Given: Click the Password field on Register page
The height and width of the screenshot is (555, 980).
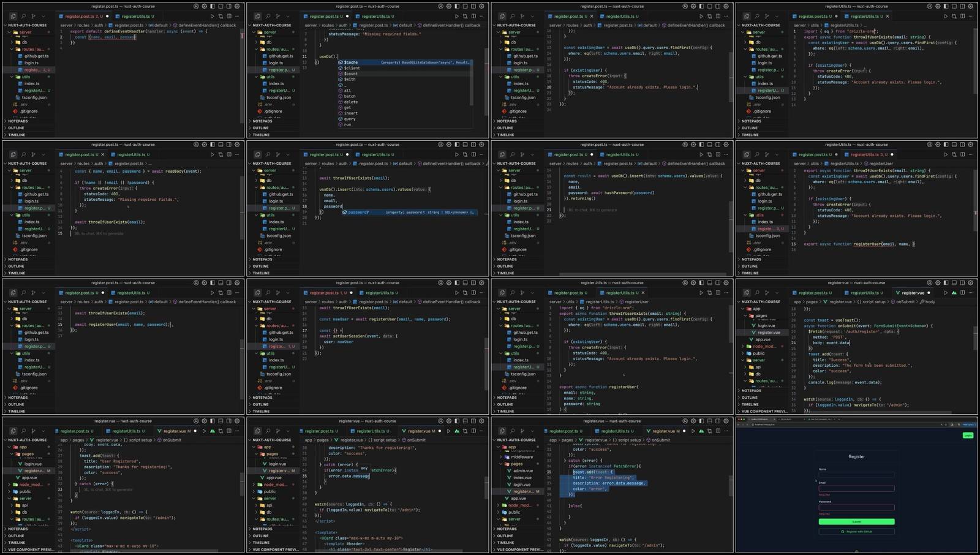Looking at the screenshot, I should (856, 507).
